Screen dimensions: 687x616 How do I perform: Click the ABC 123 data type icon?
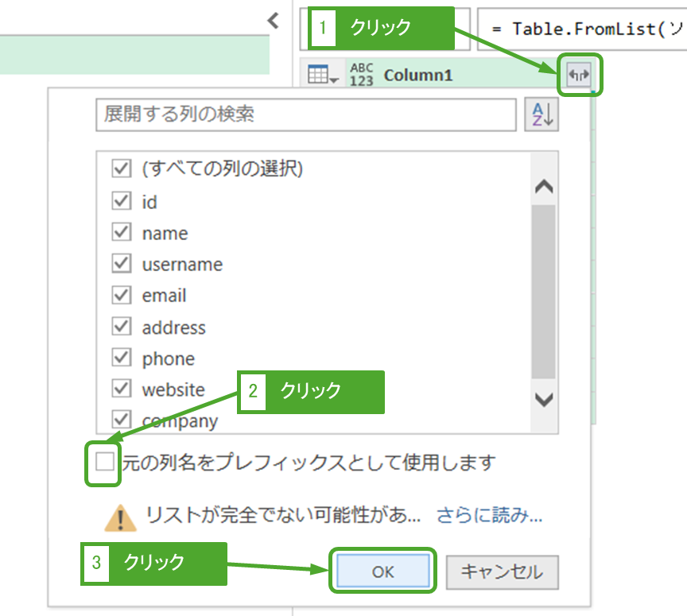click(x=361, y=76)
